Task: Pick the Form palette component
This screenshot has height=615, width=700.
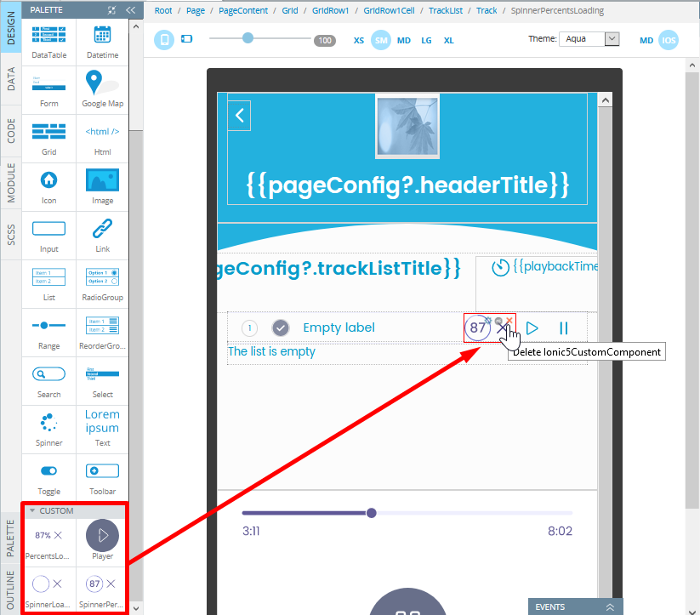Action: tap(48, 91)
